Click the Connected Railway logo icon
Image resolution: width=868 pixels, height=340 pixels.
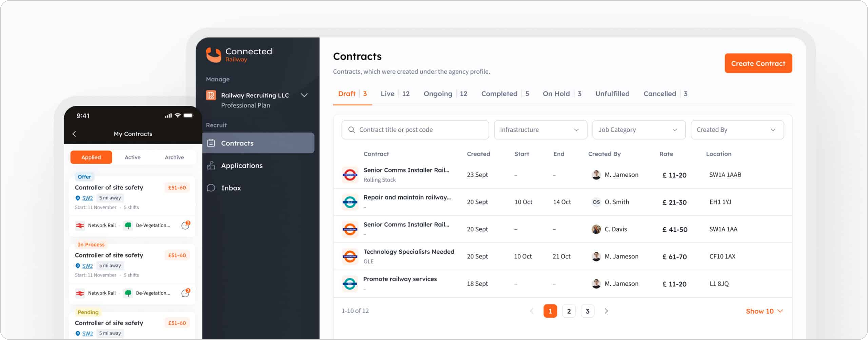[x=213, y=55]
